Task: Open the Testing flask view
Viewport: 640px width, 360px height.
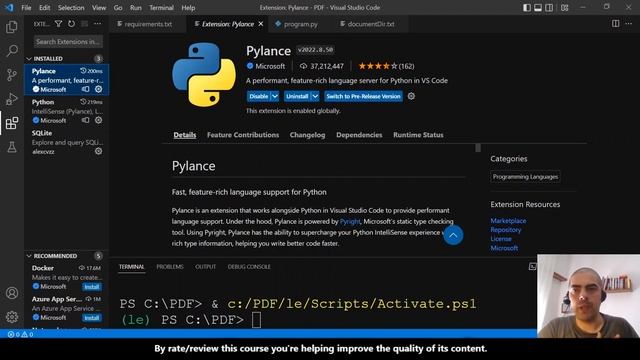Action: (12, 147)
